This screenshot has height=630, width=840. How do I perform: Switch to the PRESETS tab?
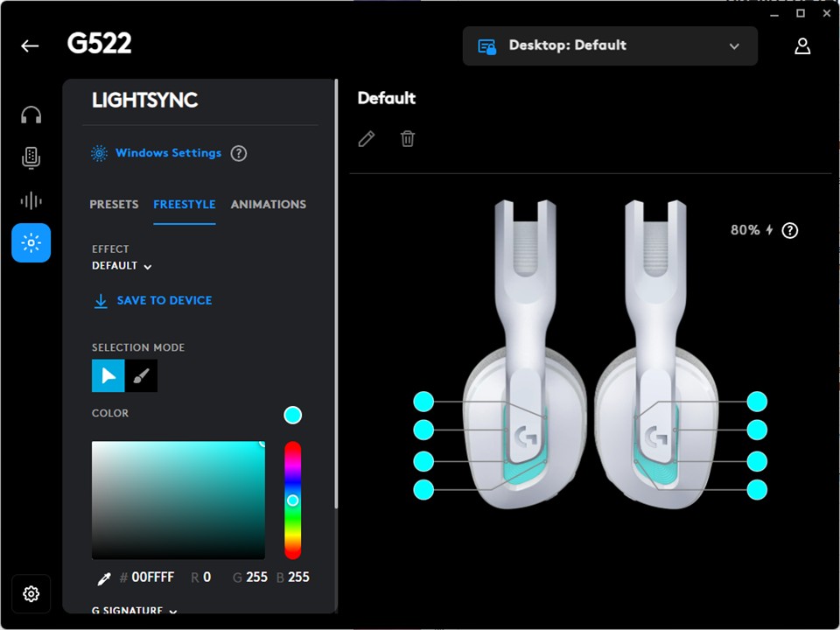114,204
